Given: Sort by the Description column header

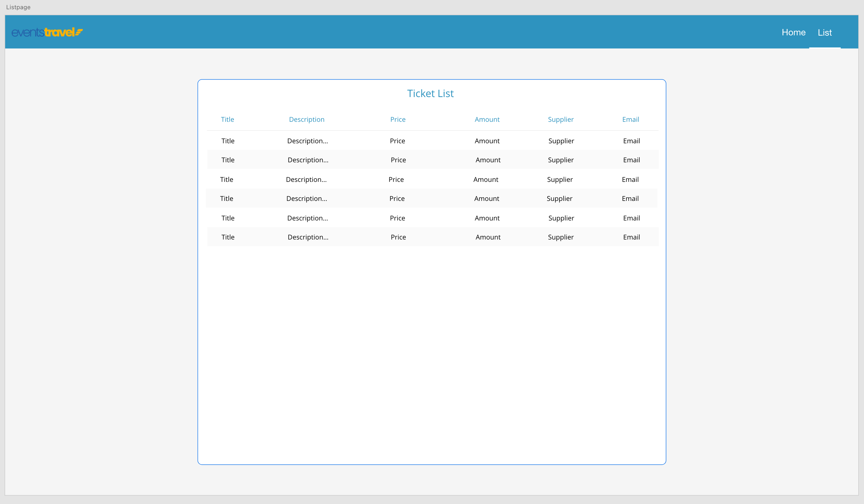Looking at the screenshot, I should pos(306,119).
